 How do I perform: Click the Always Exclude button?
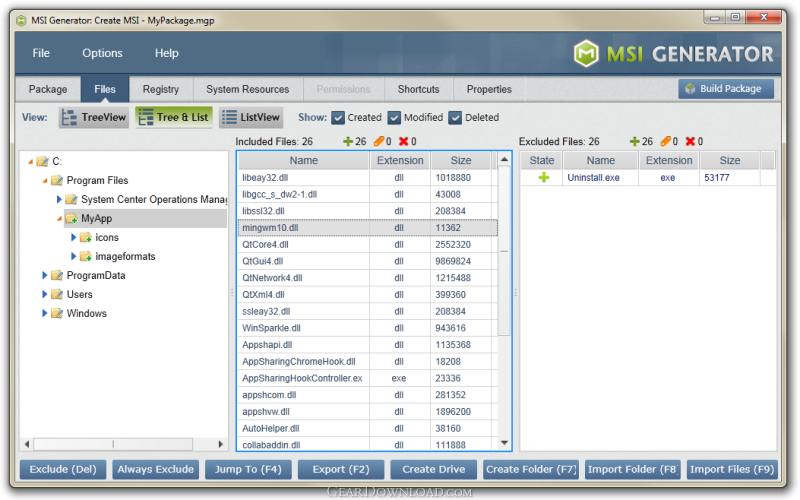click(156, 470)
